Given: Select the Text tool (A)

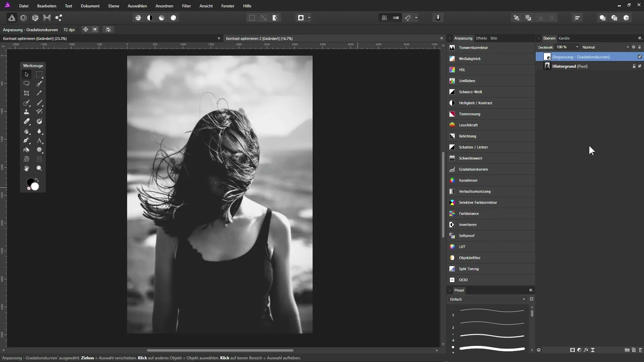Looking at the screenshot, I should coord(39,140).
